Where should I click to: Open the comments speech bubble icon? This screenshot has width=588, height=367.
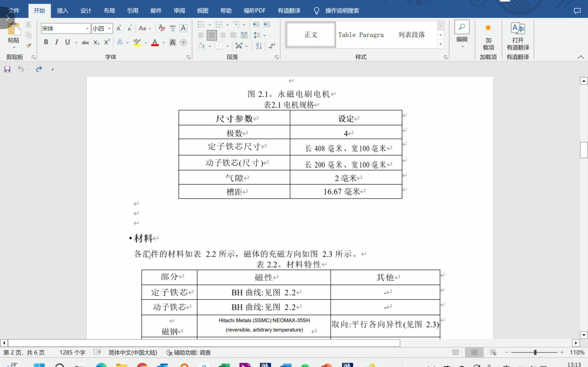point(577,11)
